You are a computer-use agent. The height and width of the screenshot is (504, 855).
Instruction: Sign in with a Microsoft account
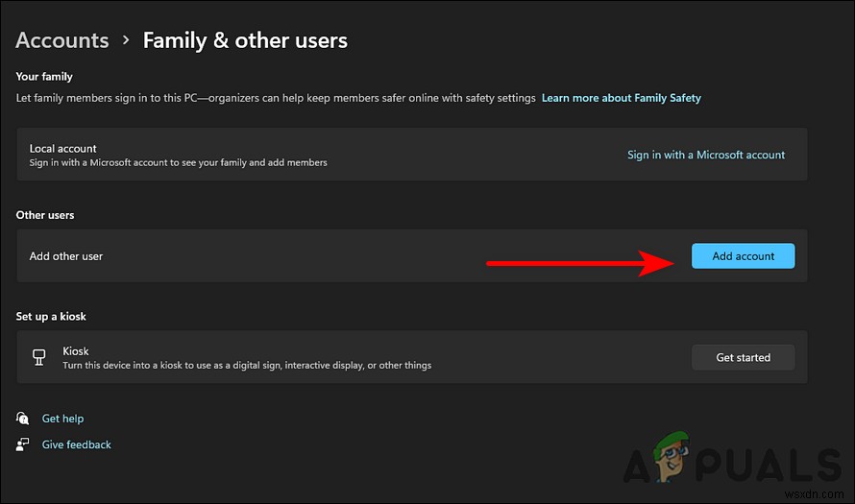[706, 155]
